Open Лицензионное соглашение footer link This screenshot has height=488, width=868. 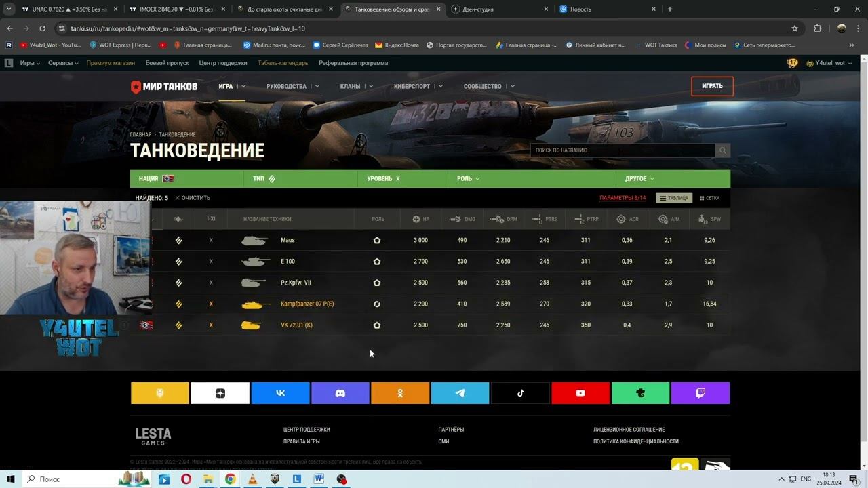[x=629, y=430]
